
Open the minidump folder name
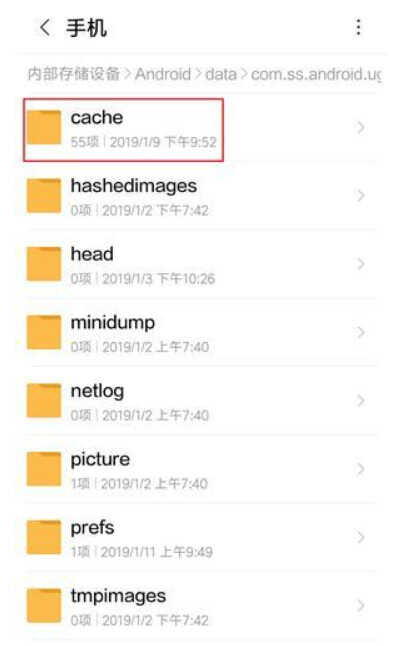(x=113, y=323)
